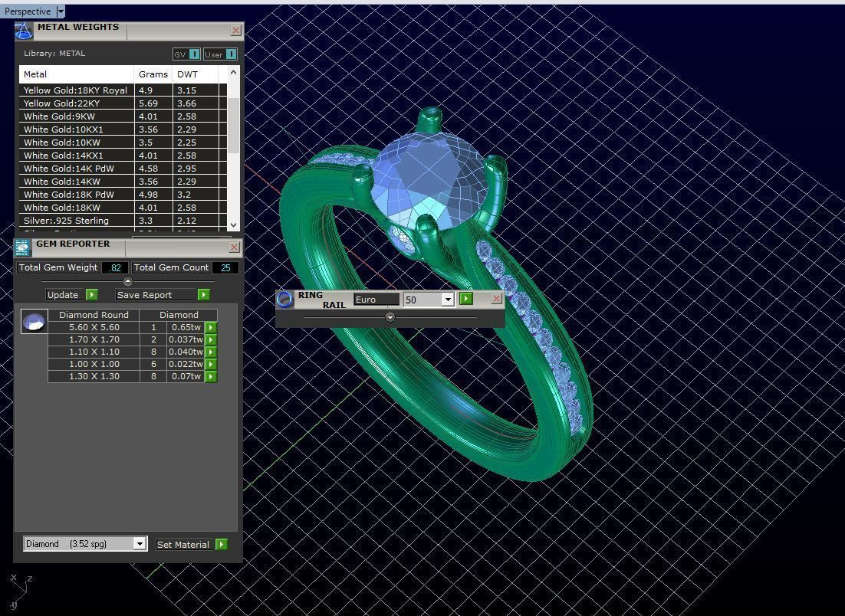845x616 pixels.
Task: Close the Metal Weights panel
Action: 236,31
